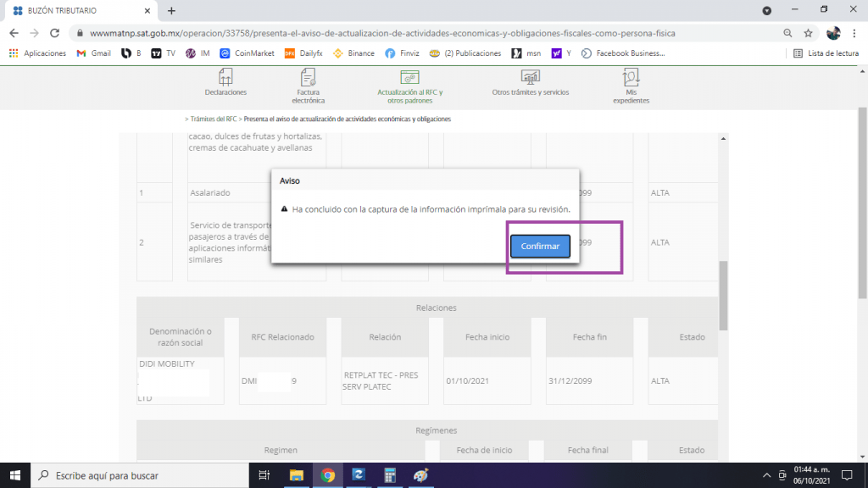
Task: Open the CoinMarket bookmark
Action: pyautogui.click(x=247, y=53)
